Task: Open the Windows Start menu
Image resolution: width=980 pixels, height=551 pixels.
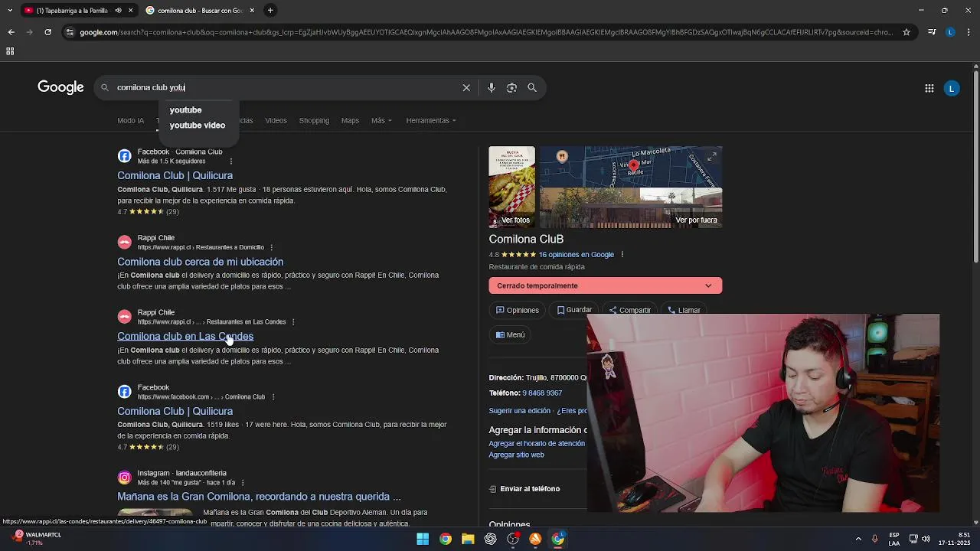Action: coord(423,539)
